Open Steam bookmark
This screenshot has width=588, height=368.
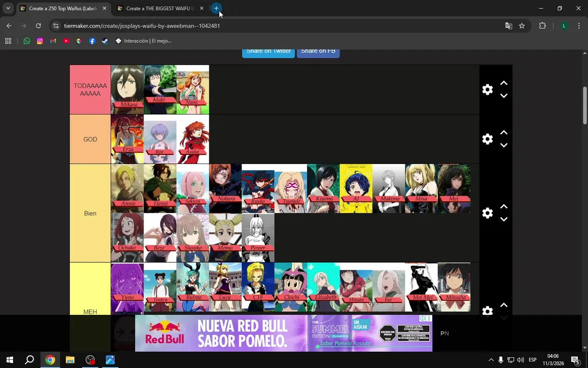105,41
